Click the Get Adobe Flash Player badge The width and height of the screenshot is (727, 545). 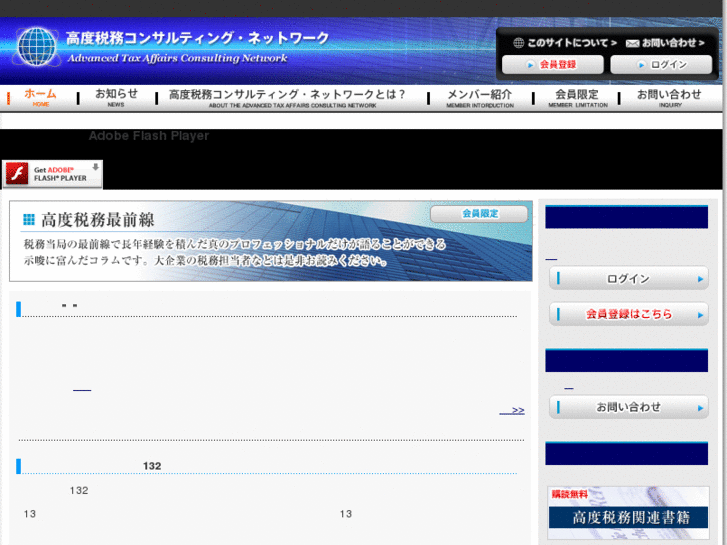(x=52, y=174)
